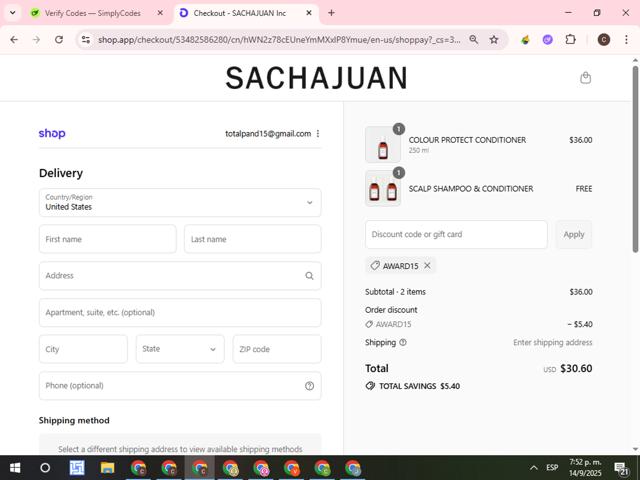Show phone field help icon
This screenshot has width=640, height=480.
tap(309, 386)
